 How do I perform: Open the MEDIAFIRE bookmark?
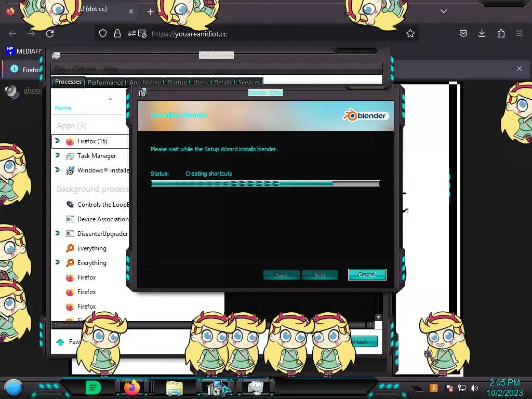24,51
